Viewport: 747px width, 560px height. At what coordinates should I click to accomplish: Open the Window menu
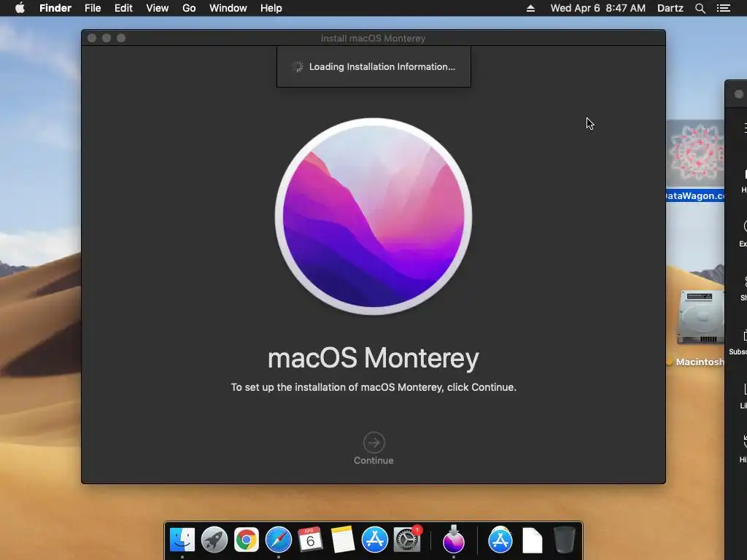coord(228,8)
